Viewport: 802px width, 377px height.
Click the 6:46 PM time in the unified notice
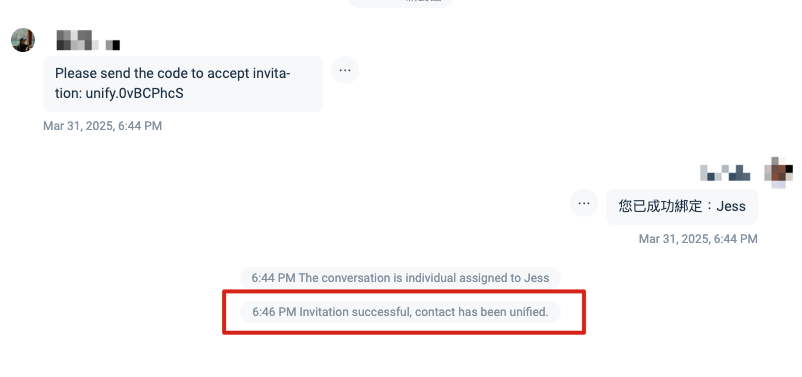274,312
